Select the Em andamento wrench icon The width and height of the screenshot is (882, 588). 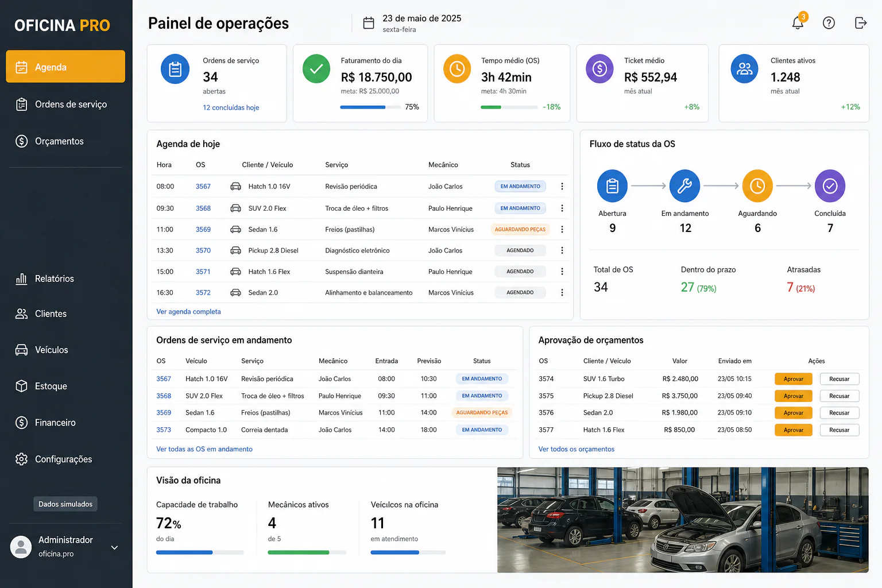pos(684,185)
